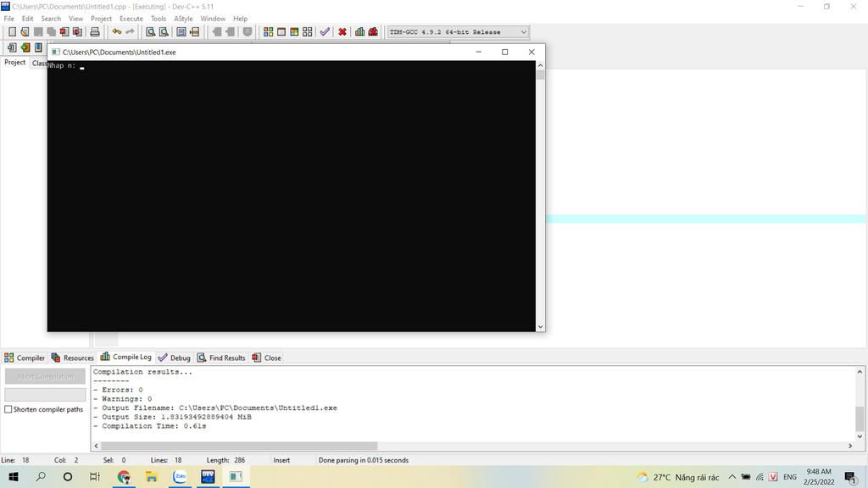Open the Search menu
Viewport: 868px width, 488px height.
51,19
